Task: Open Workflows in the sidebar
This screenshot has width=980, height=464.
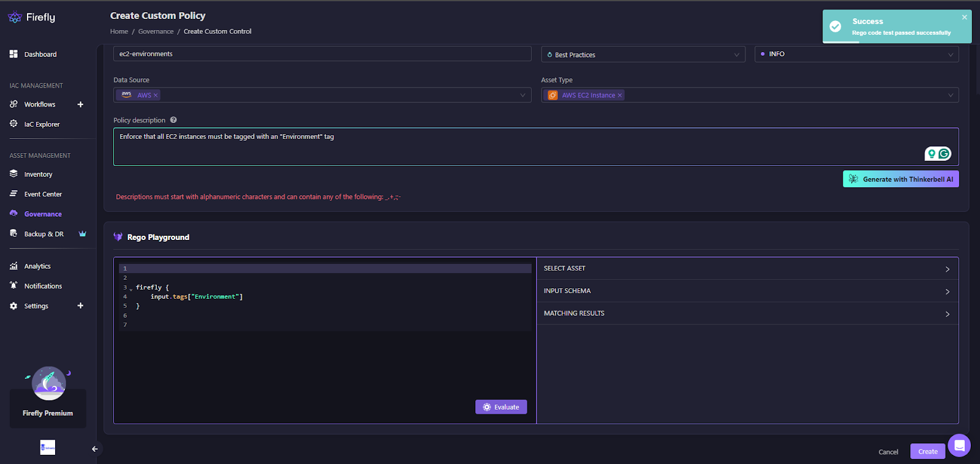Action: coord(40,105)
